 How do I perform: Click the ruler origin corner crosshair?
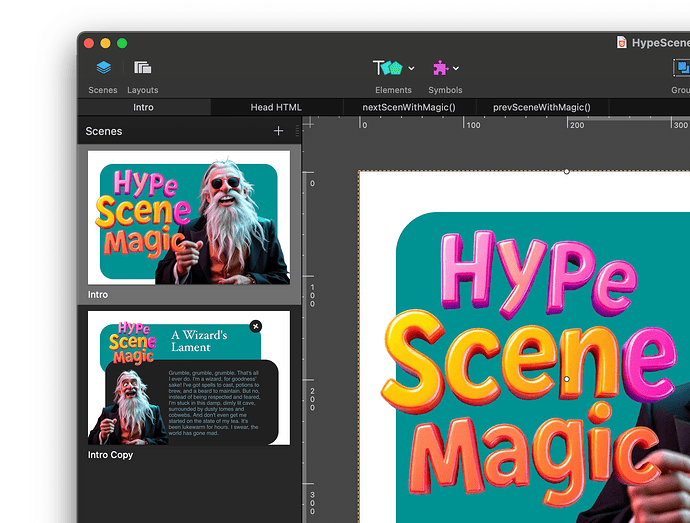pos(309,123)
